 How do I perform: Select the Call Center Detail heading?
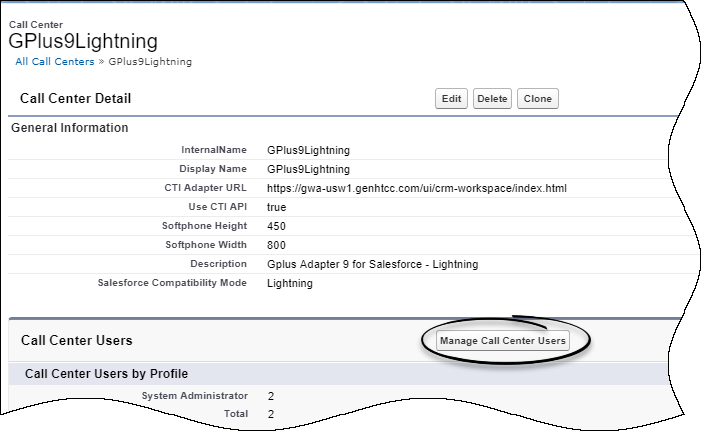coord(76,99)
